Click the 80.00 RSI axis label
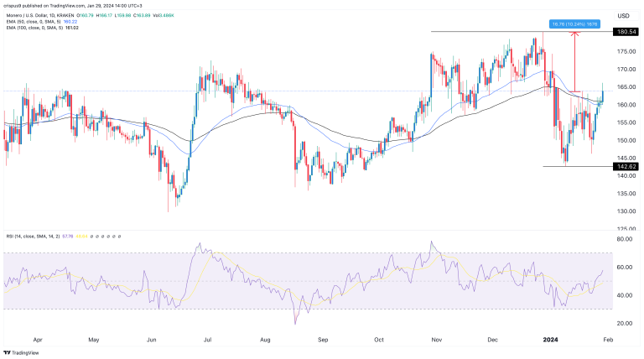The width and height of the screenshot is (644, 359). point(625,239)
